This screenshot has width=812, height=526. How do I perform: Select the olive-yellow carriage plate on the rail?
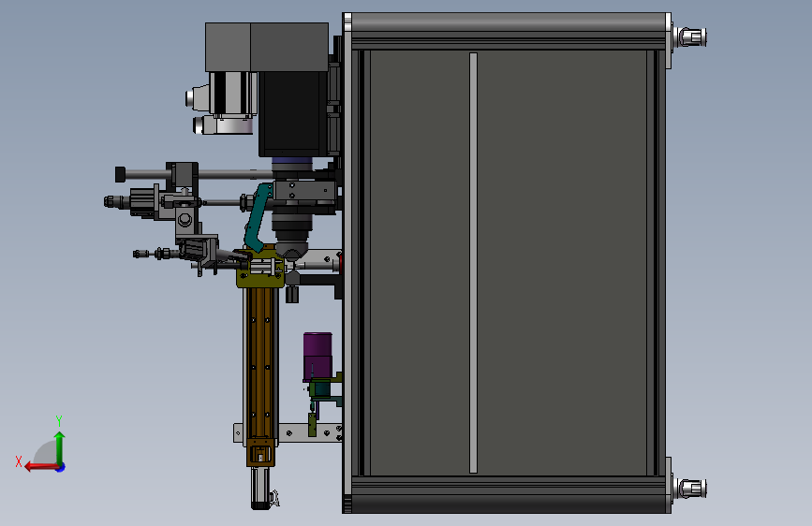point(260,267)
